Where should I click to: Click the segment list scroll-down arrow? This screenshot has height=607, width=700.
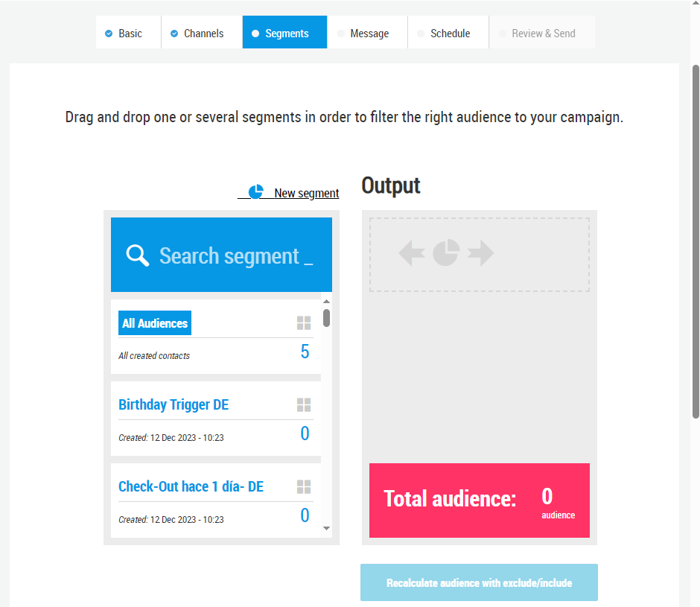click(x=326, y=528)
